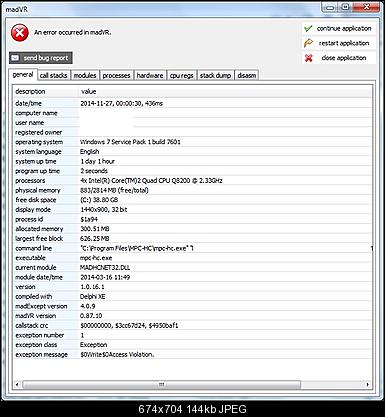Select the system language value English
Screen dimensions: 385x417
tap(89, 152)
